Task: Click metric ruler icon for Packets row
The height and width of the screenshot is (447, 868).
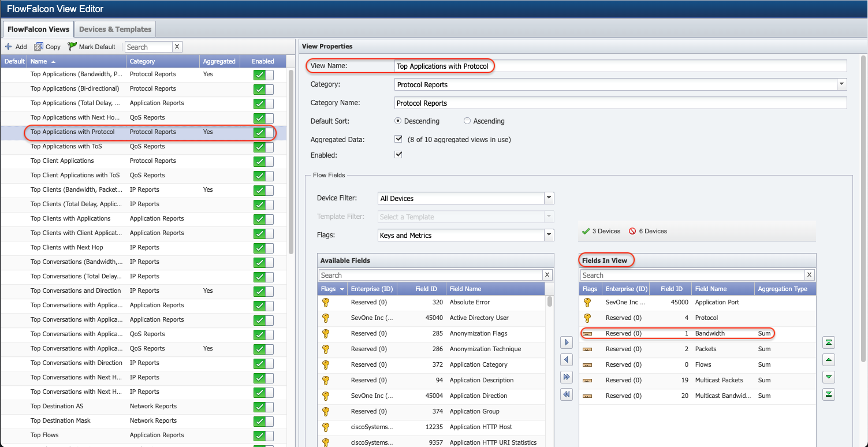Action: tap(587, 349)
